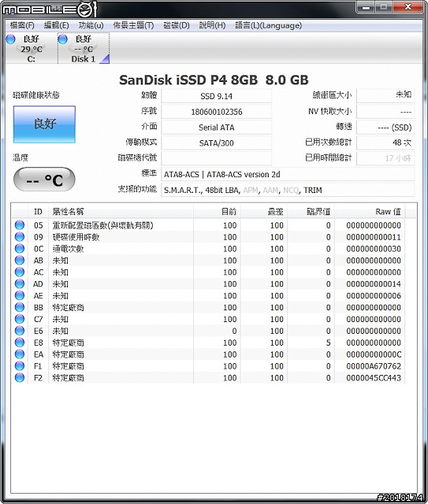Screen dimensions: 428x504
Task: Click the -- °C temperature button
Action: point(44,180)
